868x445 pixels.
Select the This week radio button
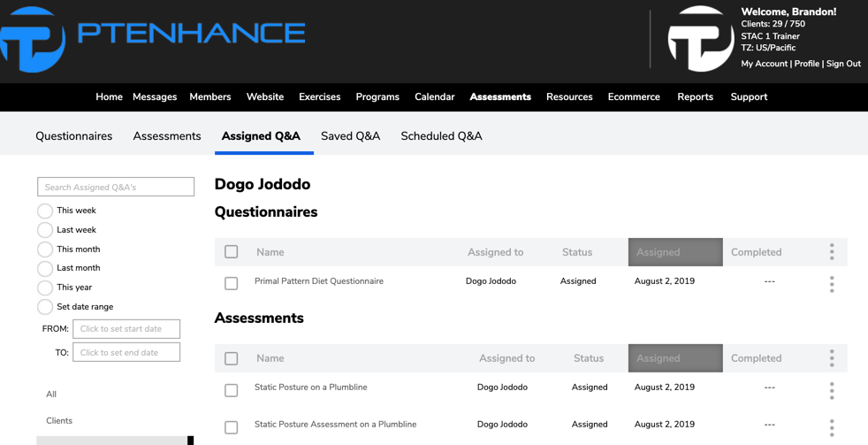[x=45, y=211]
